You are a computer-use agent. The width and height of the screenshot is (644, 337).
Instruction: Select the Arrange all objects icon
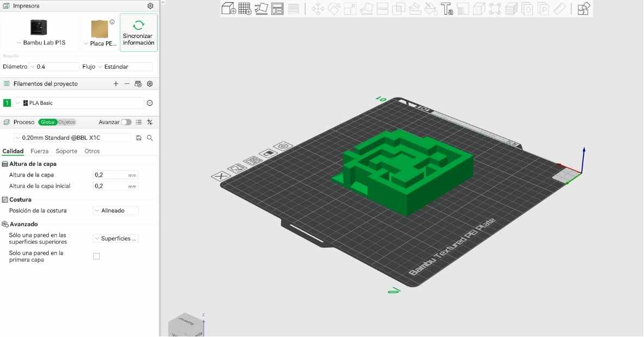(x=278, y=9)
